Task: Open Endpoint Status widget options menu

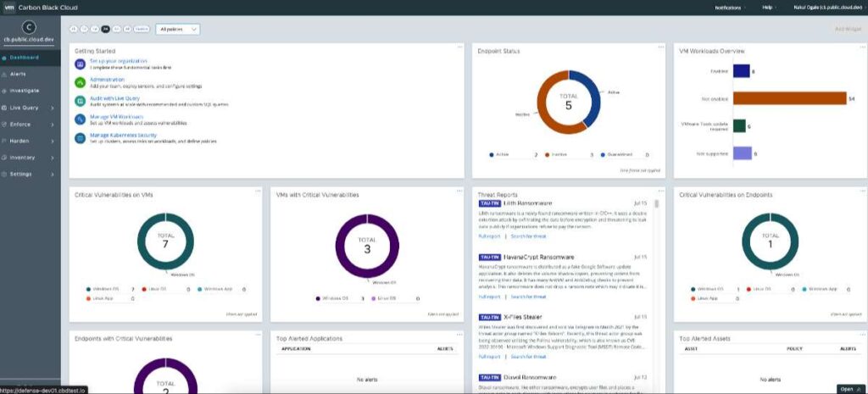Action: point(661,47)
